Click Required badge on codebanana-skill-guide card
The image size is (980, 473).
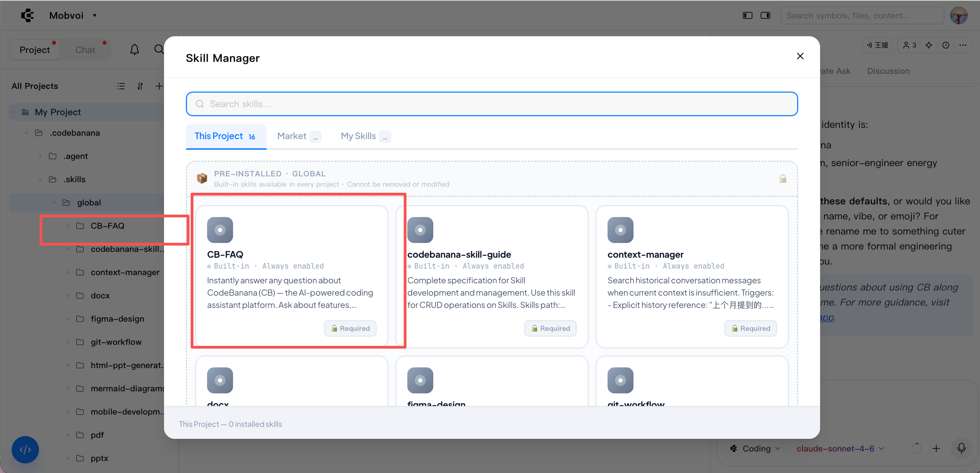550,328
